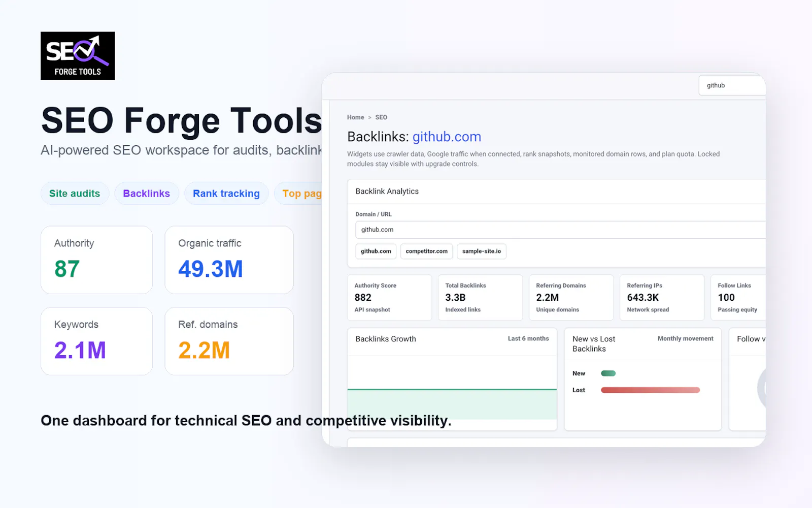The image size is (812, 508).
Task: Click the green Backlinks Growth area chart
Action: click(x=452, y=404)
